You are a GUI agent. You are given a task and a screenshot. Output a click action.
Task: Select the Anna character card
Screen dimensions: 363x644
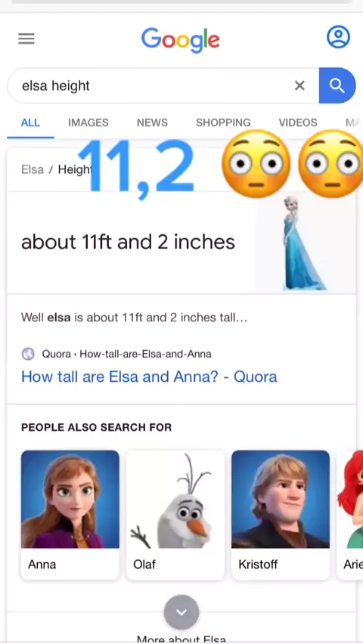pos(70,515)
